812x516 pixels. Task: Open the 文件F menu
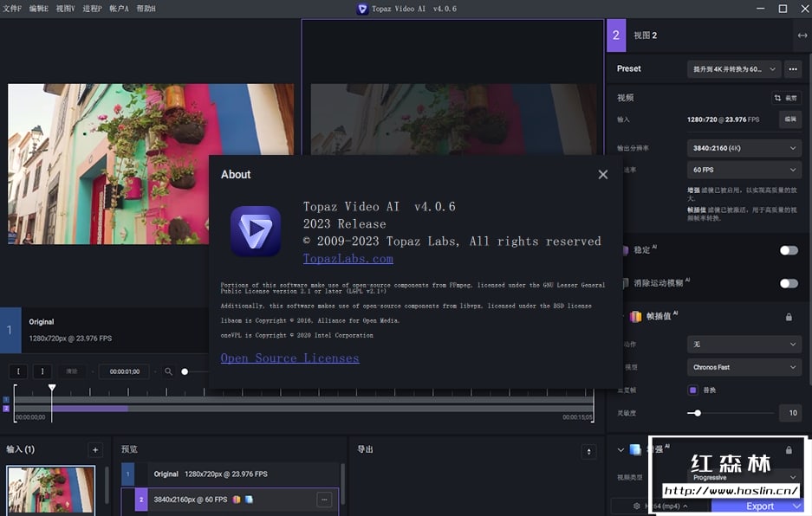coord(12,9)
